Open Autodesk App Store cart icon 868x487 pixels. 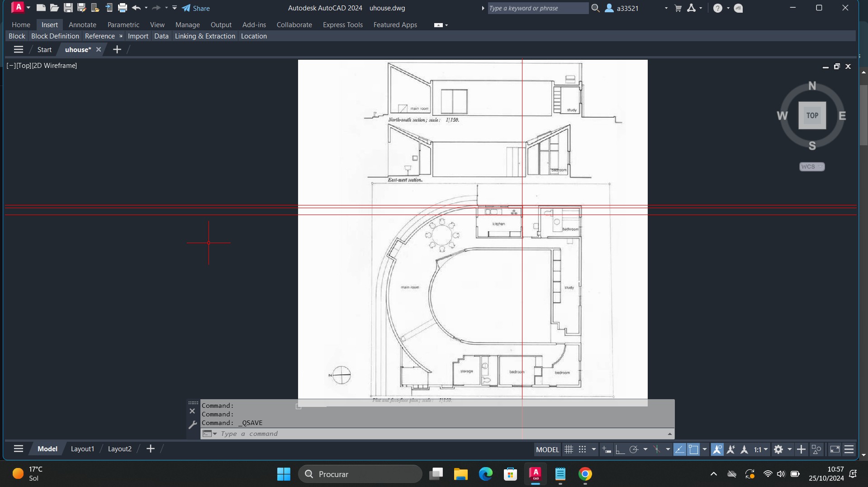click(678, 8)
